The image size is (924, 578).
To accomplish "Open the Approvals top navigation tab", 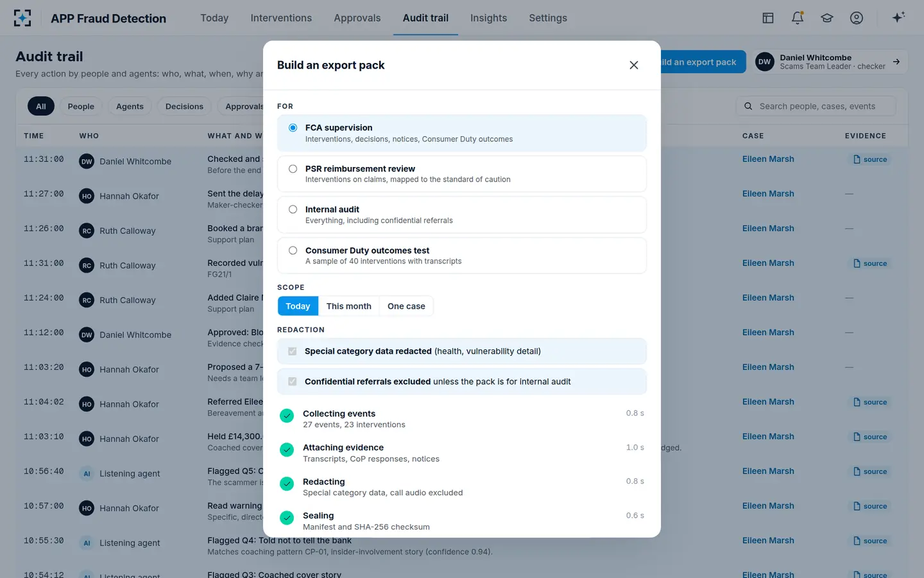I will (x=357, y=18).
